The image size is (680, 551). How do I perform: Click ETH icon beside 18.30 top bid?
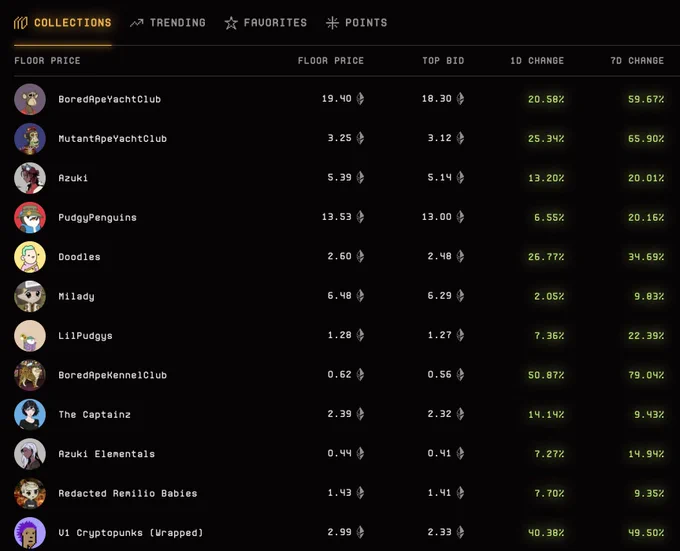pos(460,99)
